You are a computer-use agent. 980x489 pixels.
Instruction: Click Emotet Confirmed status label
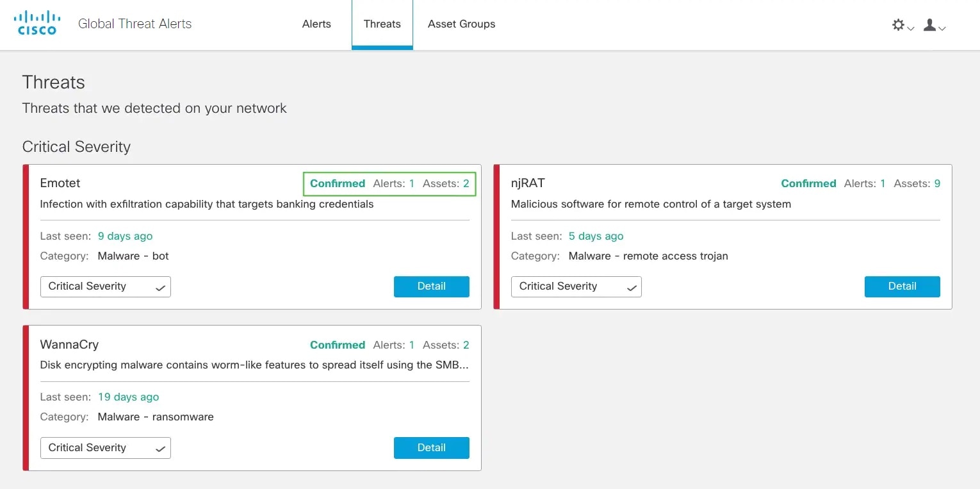[338, 183]
